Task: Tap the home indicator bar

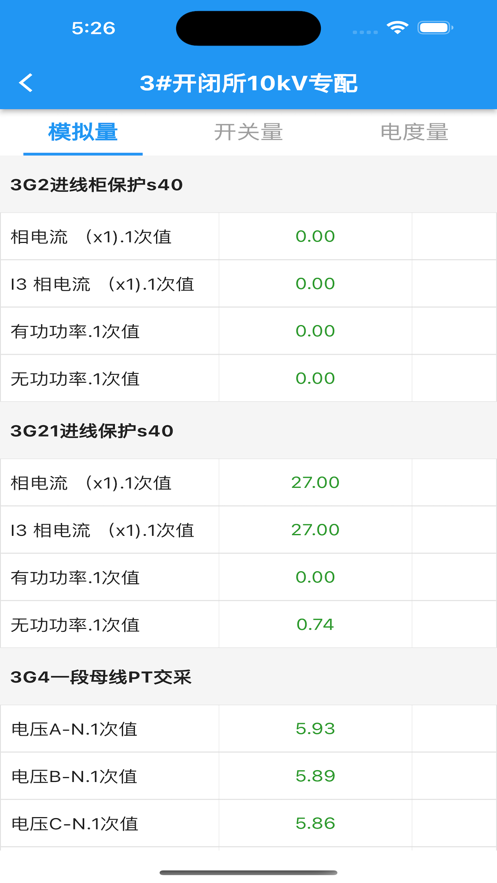Action: 248,872
